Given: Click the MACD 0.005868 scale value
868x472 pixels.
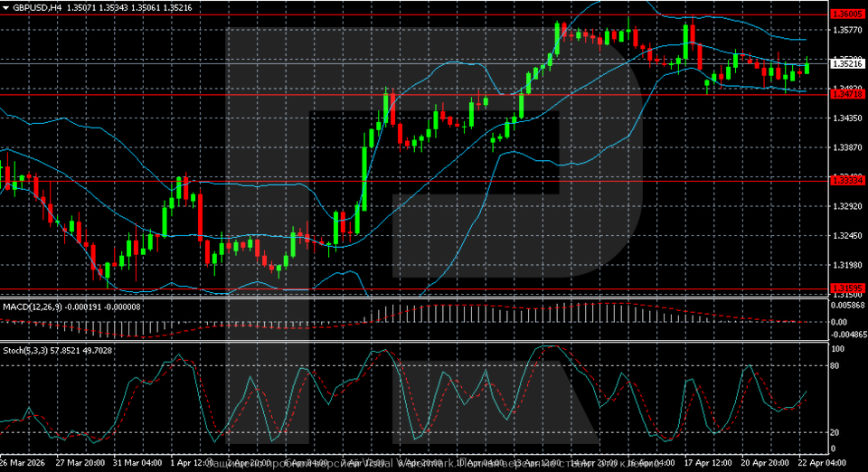Looking at the screenshot, I should pyautogui.click(x=848, y=306).
